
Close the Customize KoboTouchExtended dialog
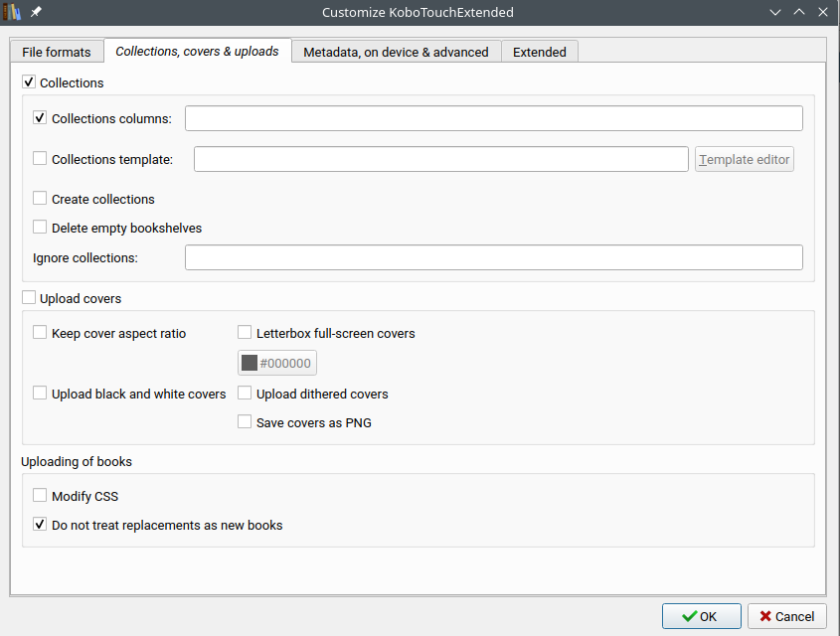click(x=823, y=12)
